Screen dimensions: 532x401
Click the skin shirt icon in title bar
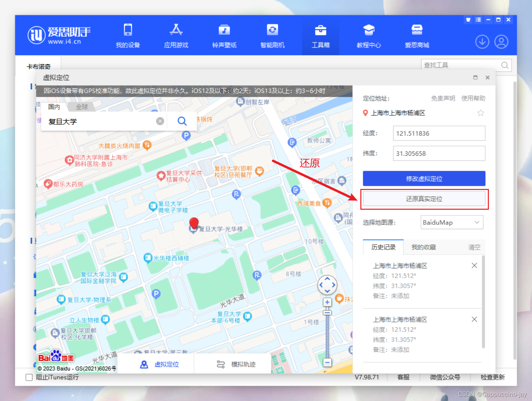(468, 20)
